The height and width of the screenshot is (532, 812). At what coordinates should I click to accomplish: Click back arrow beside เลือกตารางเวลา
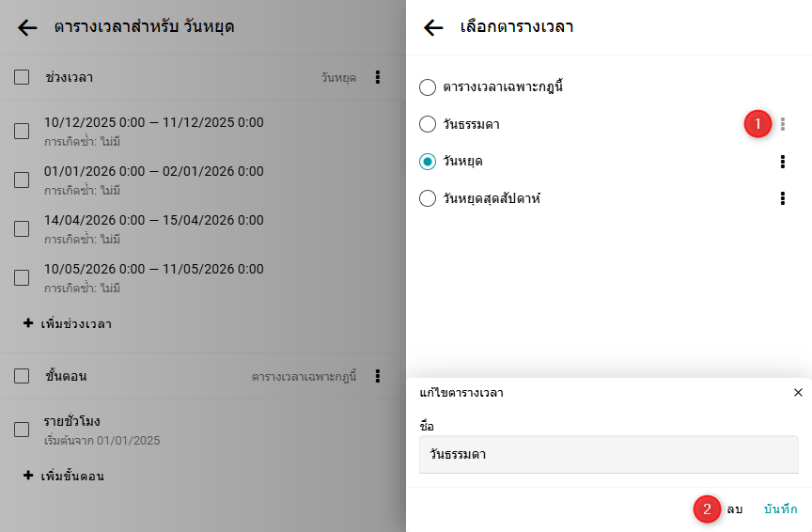click(433, 27)
